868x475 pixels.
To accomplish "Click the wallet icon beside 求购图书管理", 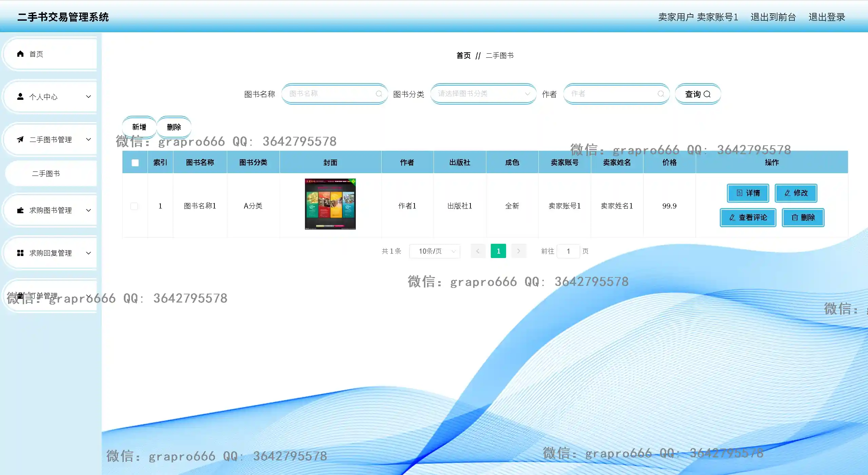I will pos(20,210).
